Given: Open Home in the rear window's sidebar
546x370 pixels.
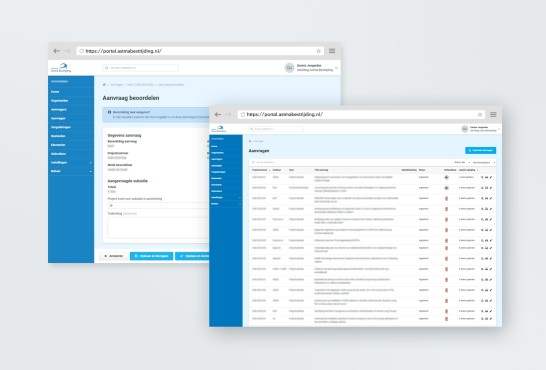Looking at the screenshot, I should click(x=55, y=92).
